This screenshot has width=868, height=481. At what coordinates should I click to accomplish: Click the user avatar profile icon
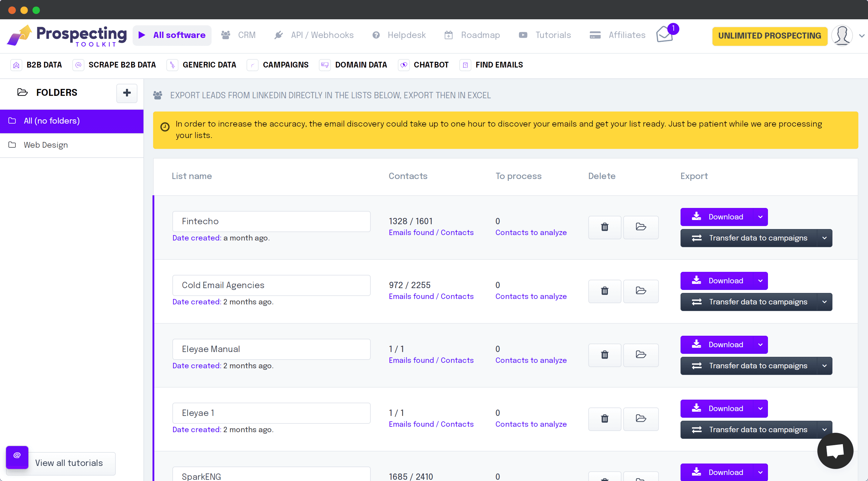(x=842, y=35)
